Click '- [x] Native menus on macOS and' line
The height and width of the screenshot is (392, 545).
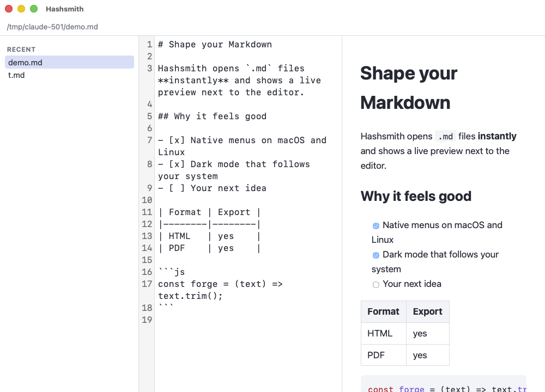pos(242,140)
